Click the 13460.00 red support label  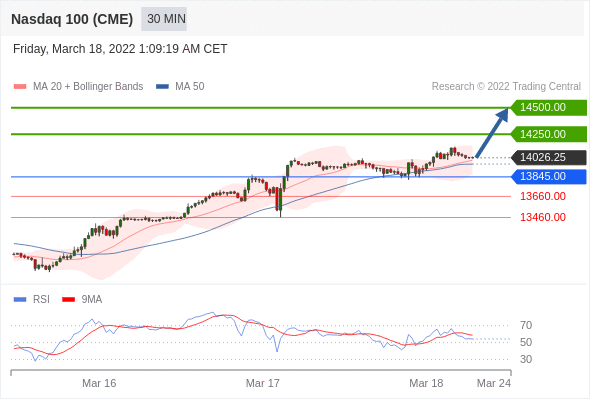click(x=543, y=217)
